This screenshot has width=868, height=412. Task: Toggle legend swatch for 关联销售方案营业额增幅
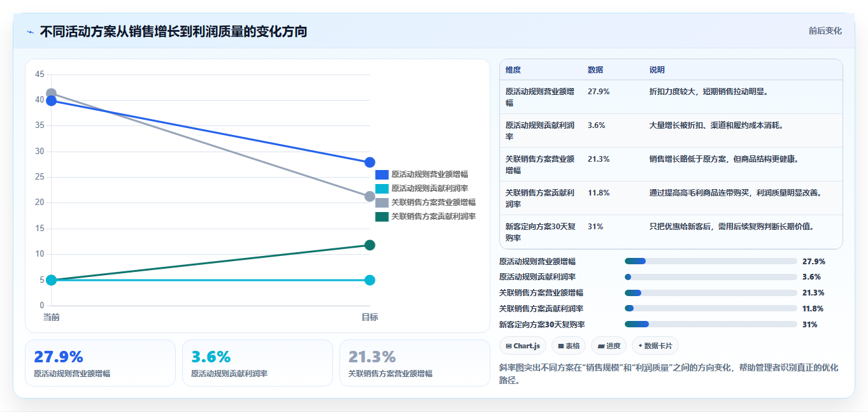point(381,202)
